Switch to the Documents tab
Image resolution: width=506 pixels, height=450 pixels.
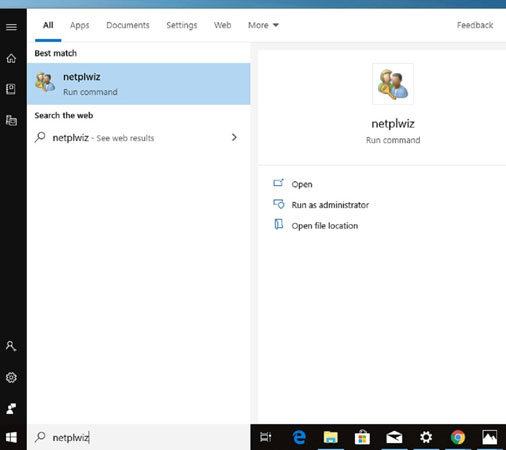pos(128,25)
